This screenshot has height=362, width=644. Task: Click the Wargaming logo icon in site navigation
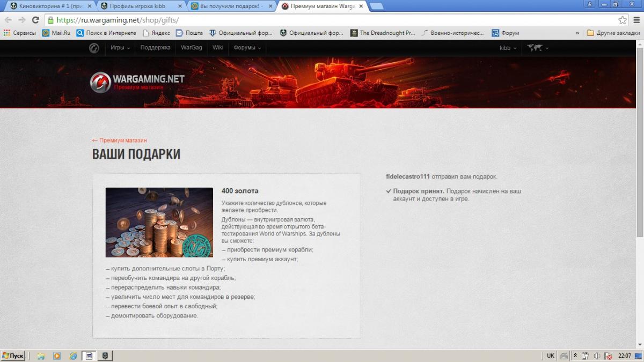click(94, 48)
